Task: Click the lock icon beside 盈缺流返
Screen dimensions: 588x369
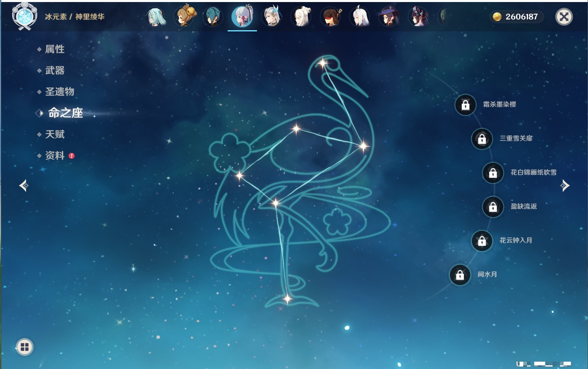Action: click(x=493, y=207)
